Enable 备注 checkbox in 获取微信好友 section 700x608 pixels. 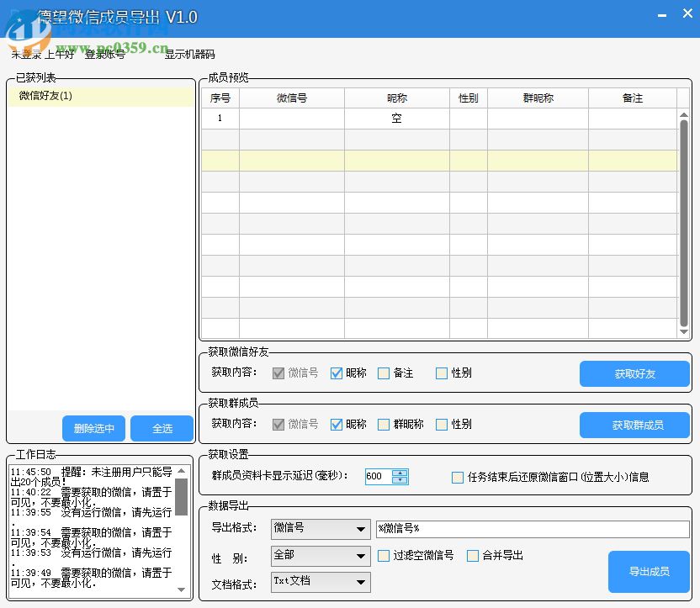(x=384, y=373)
